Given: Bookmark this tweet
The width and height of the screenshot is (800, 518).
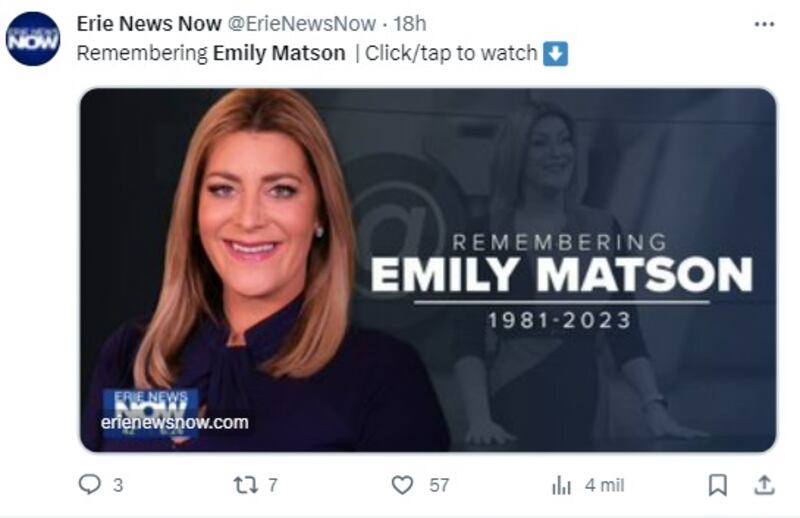Looking at the screenshot, I should pyautogui.click(x=717, y=485).
